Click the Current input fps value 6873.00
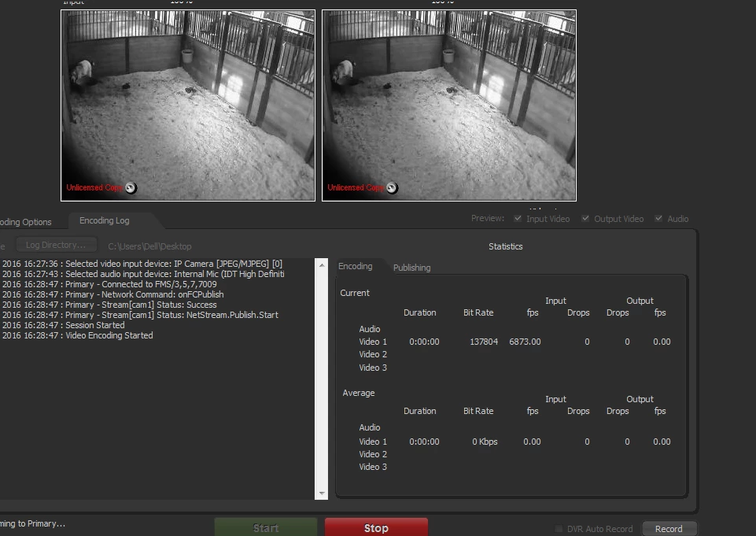The width and height of the screenshot is (756, 536). tap(525, 342)
